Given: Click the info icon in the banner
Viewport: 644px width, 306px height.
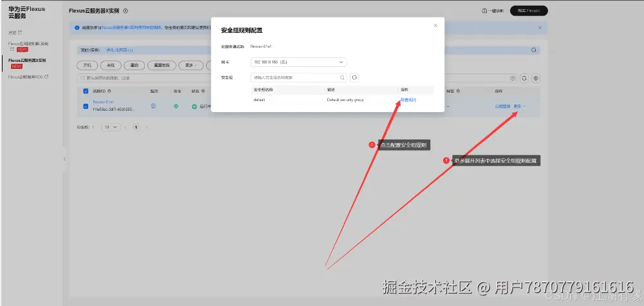Looking at the screenshot, I should click(77, 28).
